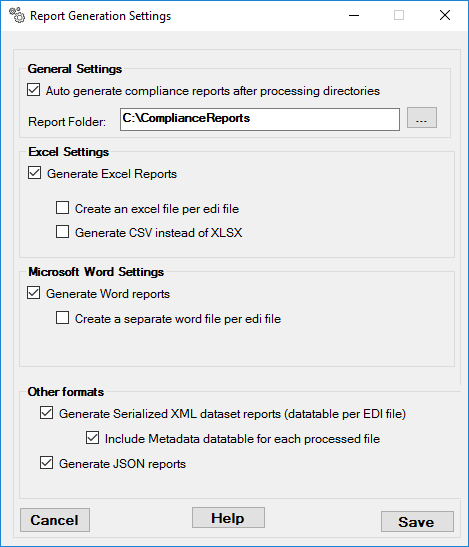469x547 pixels.
Task: Click the Other formats heading
Action: (66, 392)
